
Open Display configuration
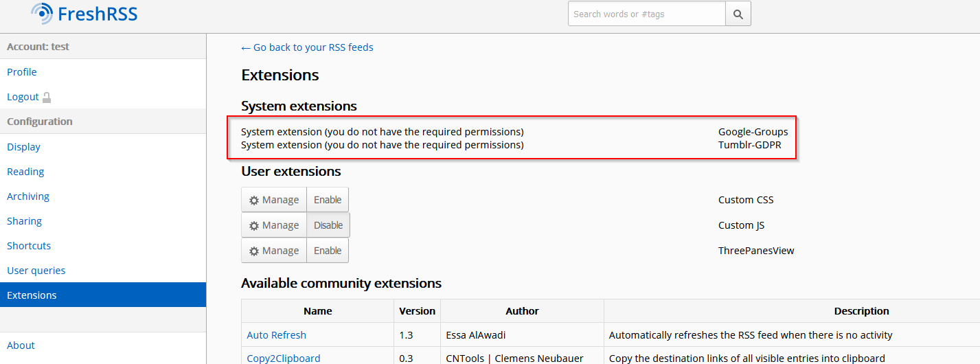point(23,147)
